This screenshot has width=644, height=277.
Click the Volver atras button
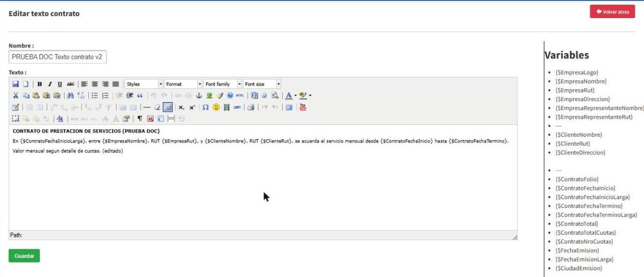tap(612, 11)
